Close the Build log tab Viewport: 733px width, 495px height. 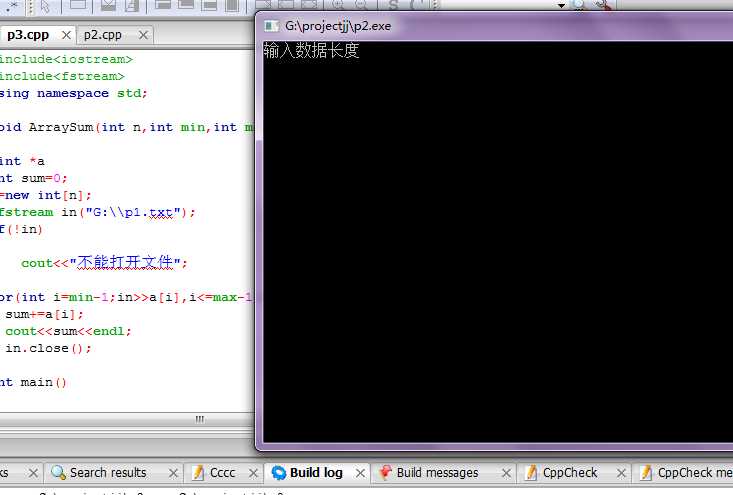[x=360, y=473]
